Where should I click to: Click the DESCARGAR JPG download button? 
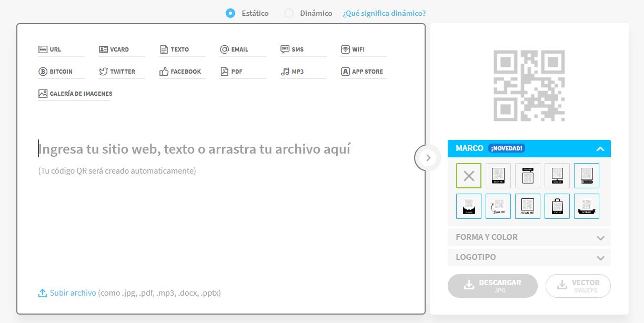[x=492, y=286]
